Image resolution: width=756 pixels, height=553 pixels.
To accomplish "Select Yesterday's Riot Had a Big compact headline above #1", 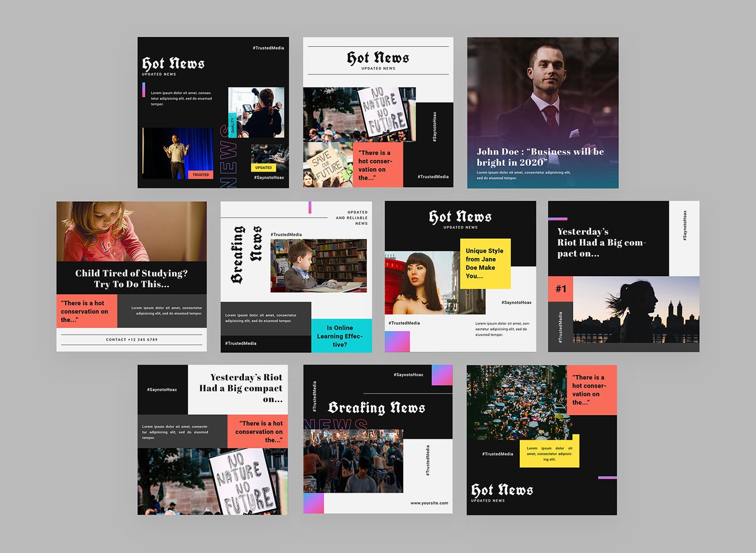I will pos(601,243).
